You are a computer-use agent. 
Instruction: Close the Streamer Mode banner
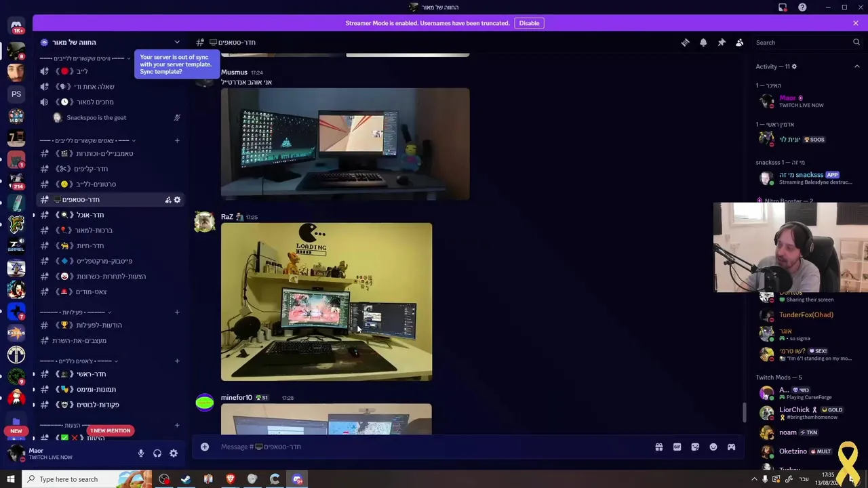pyautogui.click(x=856, y=23)
